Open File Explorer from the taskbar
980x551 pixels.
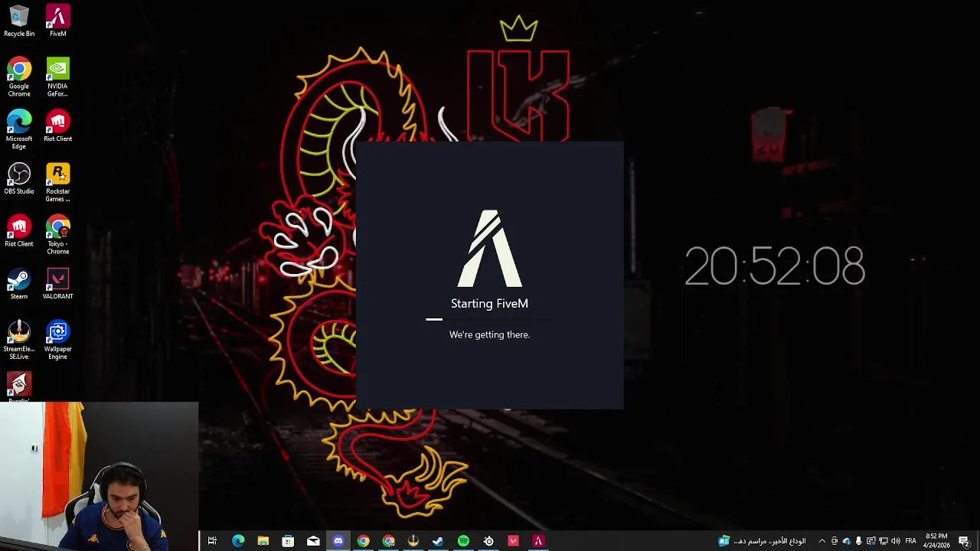click(263, 541)
